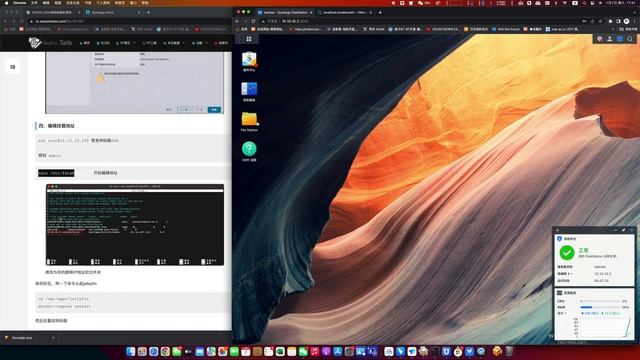Open DSM notifications icon in top-right toolbar
Viewport: 640px width, 360px height.
click(600, 39)
